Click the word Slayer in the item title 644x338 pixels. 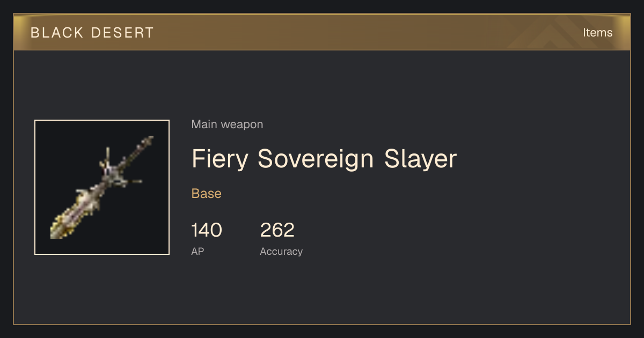[421, 159]
